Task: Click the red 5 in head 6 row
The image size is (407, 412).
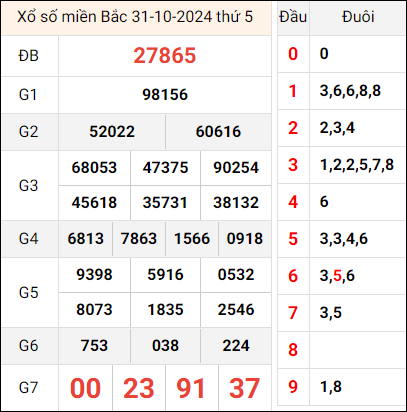Action: click(337, 276)
